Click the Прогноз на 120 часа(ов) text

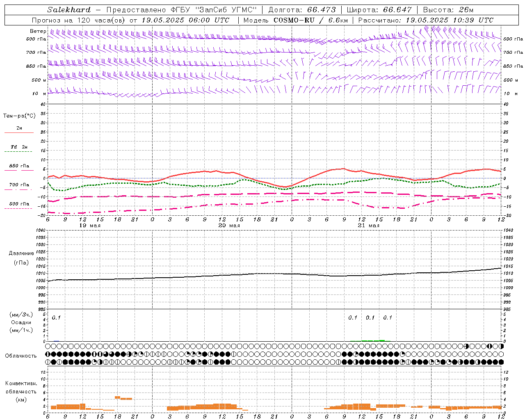pyautogui.click(x=79, y=20)
